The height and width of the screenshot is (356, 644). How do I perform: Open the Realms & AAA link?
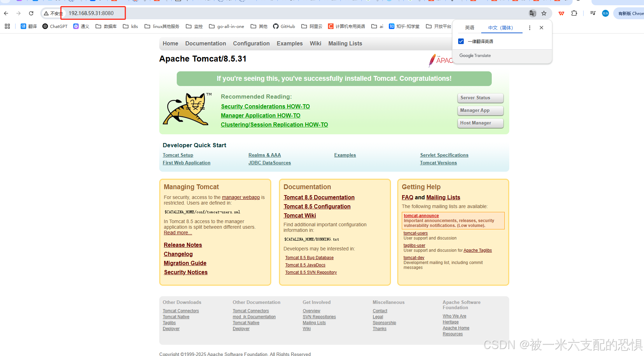point(265,155)
